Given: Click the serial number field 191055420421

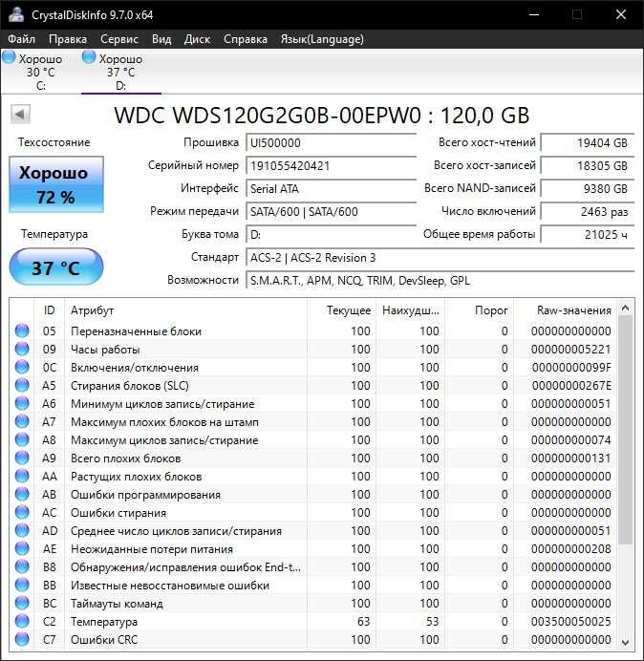Looking at the screenshot, I should pyautogui.click(x=331, y=165).
